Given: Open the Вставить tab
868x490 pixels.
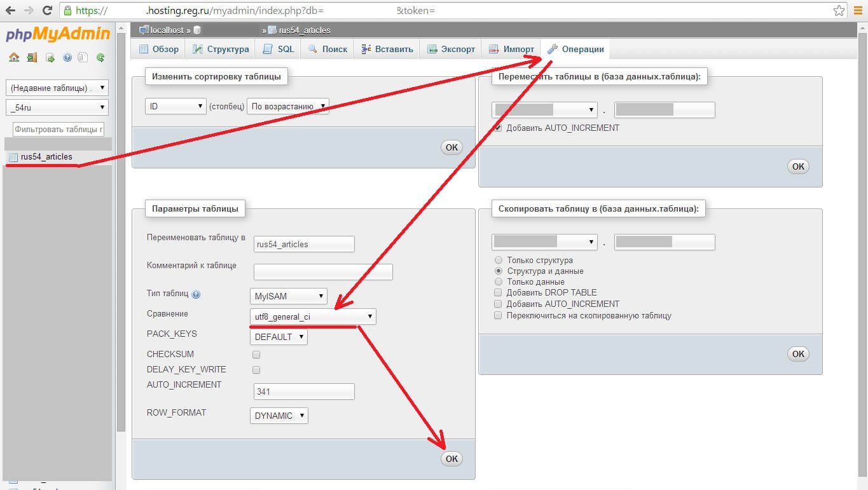Looking at the screenshot, I should [x=387, y=49].
